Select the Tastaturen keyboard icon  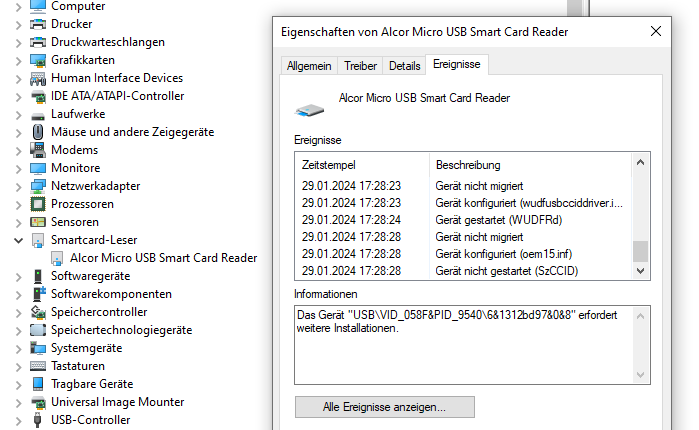pos(38,366)
